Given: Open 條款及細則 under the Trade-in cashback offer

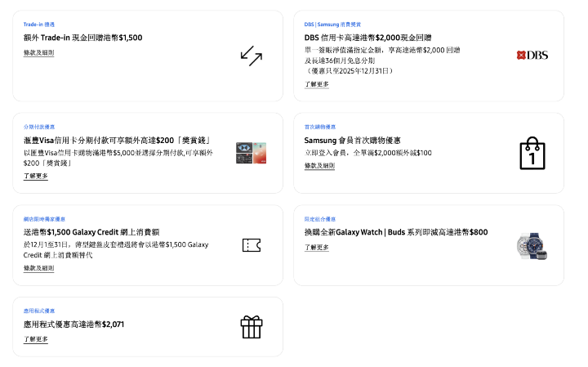Looking at the screenshot, I should click(x=38, y=52).
